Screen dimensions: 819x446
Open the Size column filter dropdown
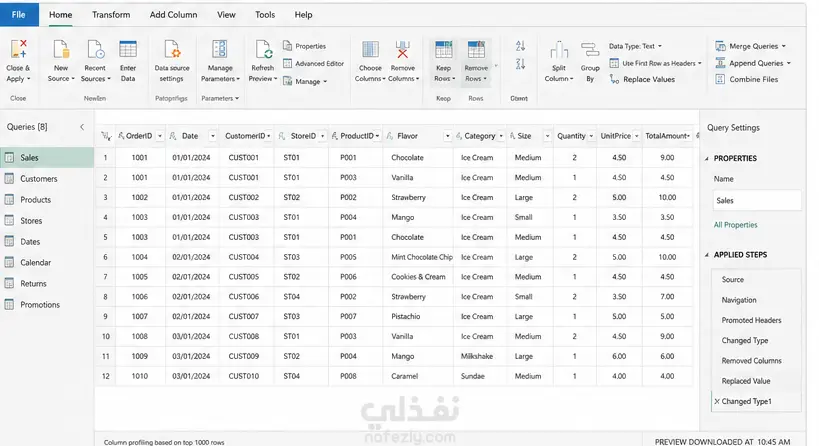tap(547, 136)
